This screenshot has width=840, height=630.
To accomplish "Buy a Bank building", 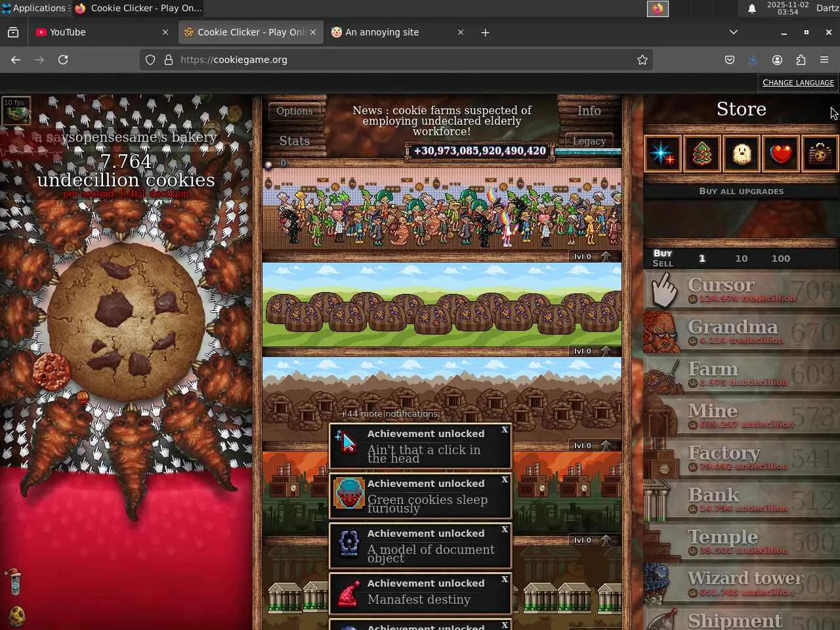I will (x=742, y=500).
